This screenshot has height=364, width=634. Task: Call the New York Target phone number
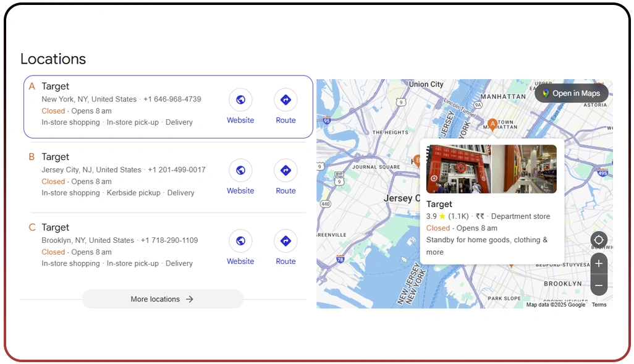[x=174, y=99]
